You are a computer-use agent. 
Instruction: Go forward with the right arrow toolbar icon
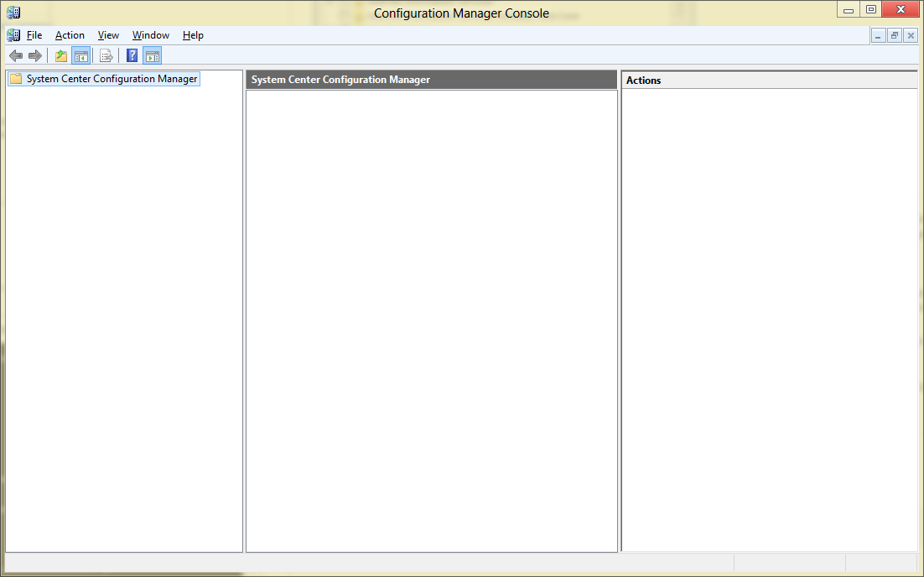click(x=35, y=56)
